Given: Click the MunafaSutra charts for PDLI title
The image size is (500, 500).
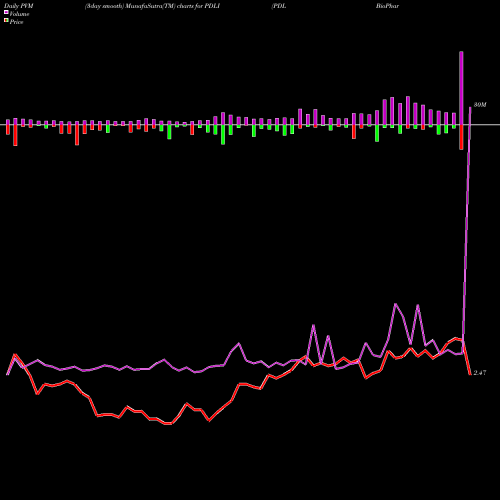Looking at the screenshot, I should 152,6.
